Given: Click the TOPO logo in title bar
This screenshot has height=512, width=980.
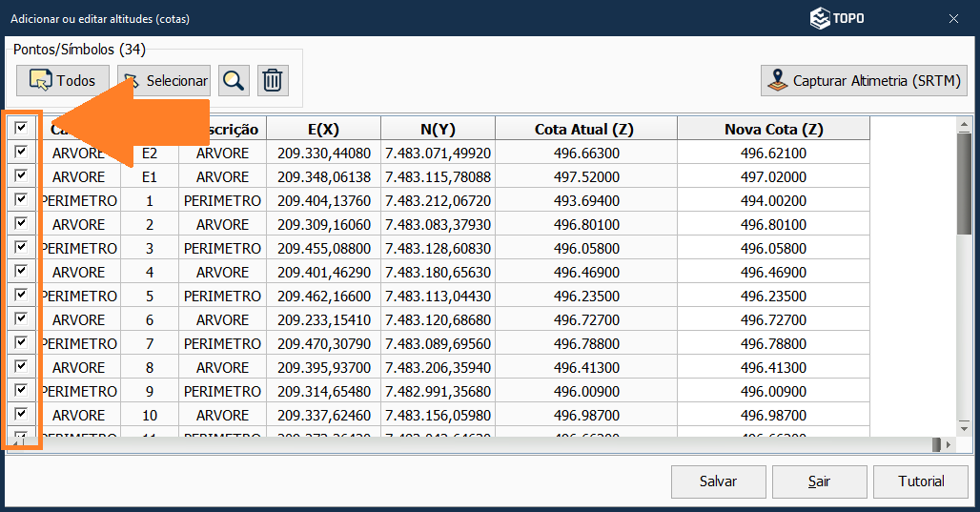Looking at the screenshot, I should coord(837,18).
